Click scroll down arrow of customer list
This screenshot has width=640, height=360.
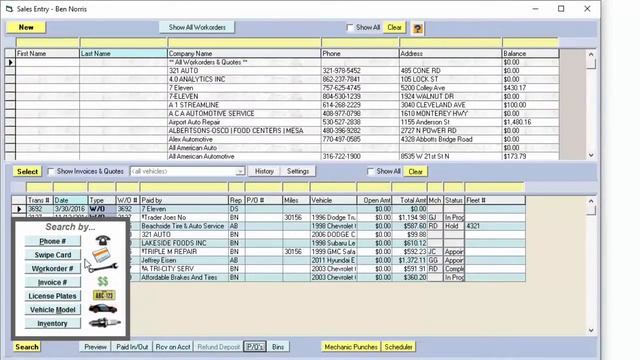point(591,156)
